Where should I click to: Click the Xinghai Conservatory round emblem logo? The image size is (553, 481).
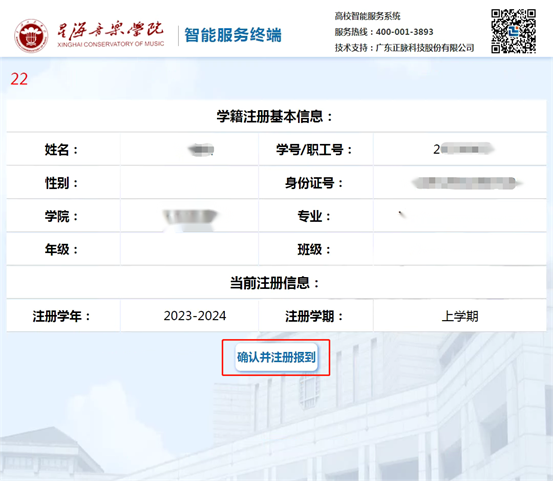click(31, 36)
